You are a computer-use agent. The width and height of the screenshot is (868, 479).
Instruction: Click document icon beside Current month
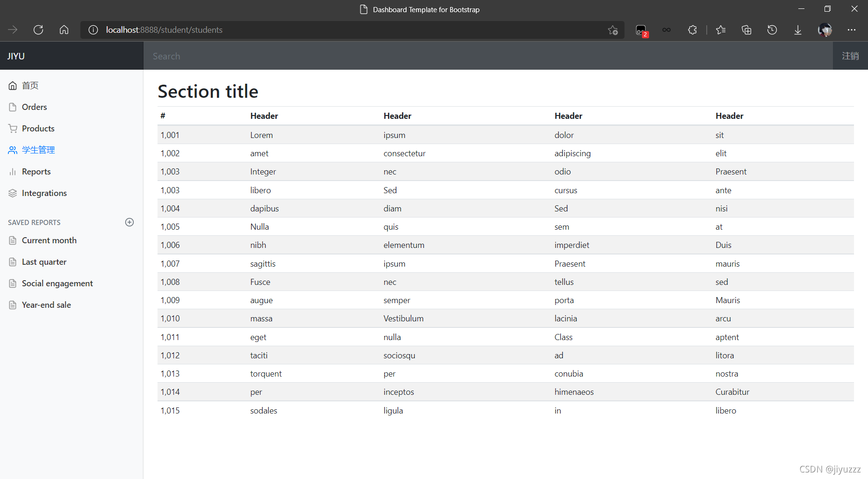pos(13,240)
